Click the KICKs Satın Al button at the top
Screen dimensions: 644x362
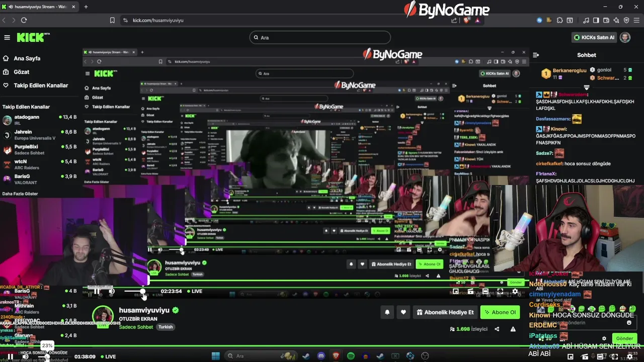594,37
